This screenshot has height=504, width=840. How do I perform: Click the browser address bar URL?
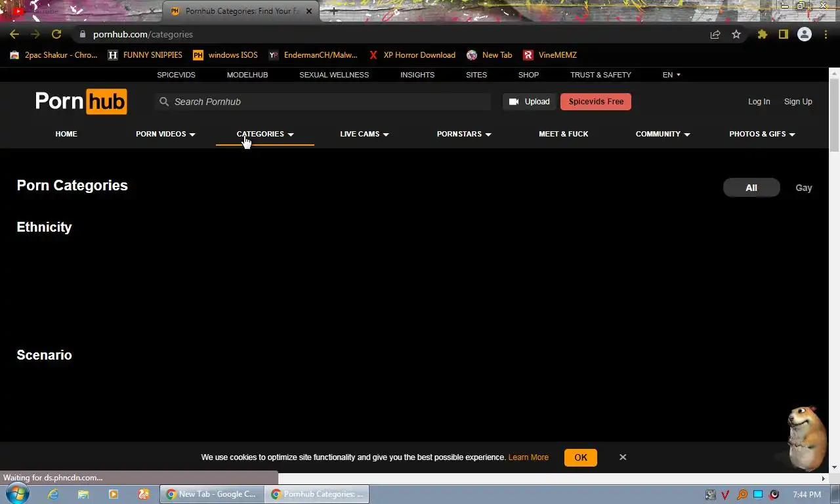pos(143,34)
